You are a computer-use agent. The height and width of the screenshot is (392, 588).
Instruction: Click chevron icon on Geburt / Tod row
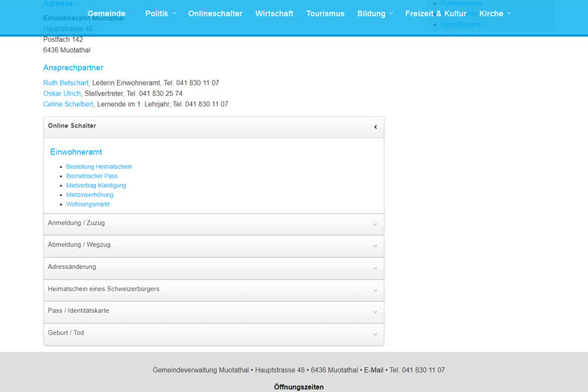click(375, 335)
